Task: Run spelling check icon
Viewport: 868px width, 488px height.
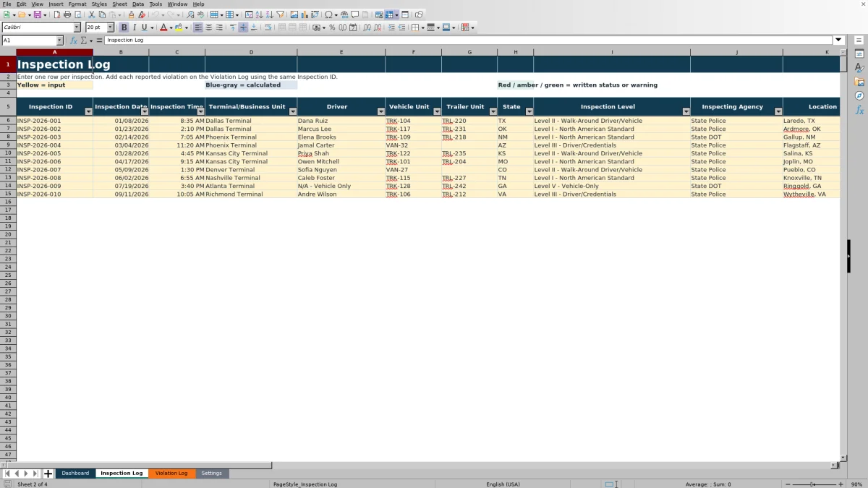Action: pyautogui.click(x=200, y=14)
